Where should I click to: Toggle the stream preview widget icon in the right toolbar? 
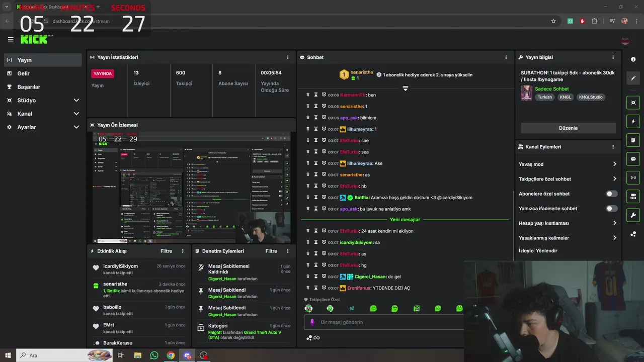tap(633, 103)
